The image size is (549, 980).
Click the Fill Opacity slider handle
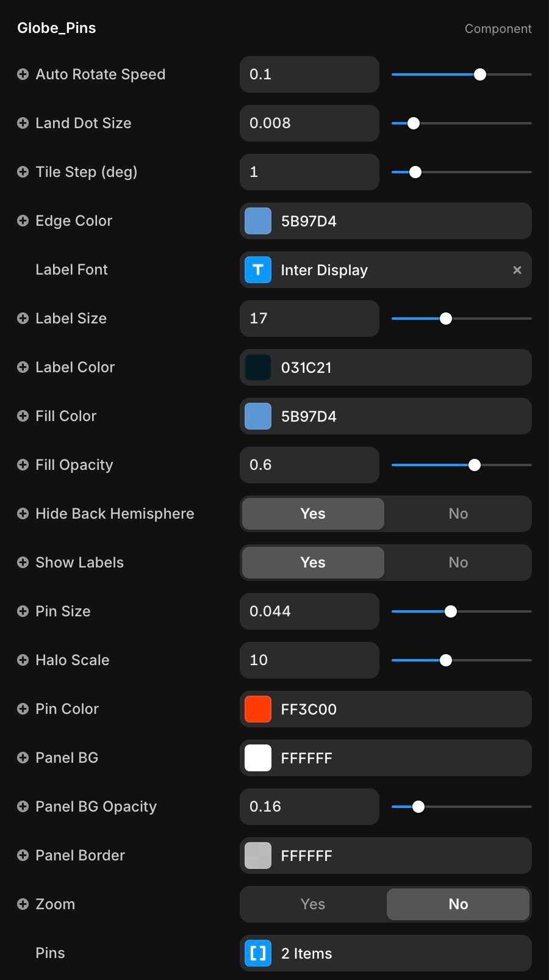point(475,465)
